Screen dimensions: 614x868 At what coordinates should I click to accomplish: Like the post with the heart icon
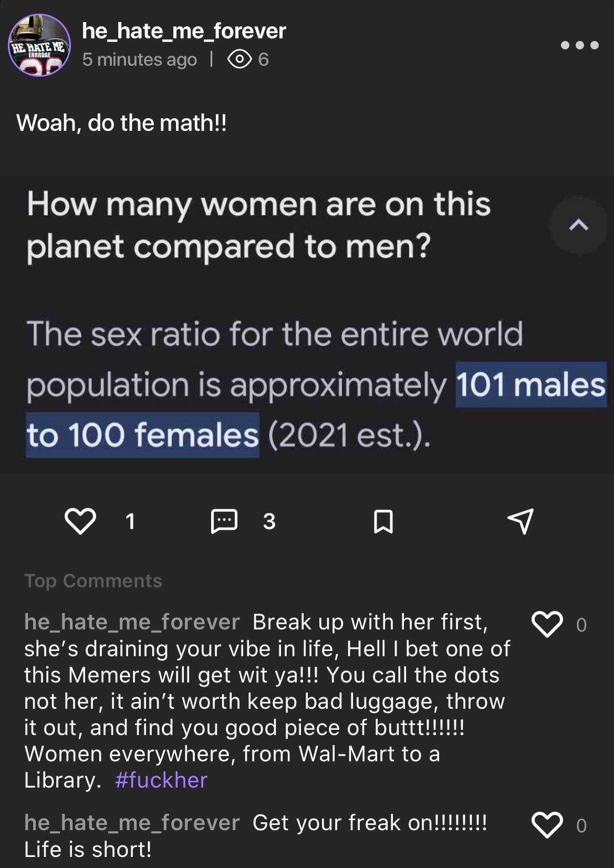(80, 521)
